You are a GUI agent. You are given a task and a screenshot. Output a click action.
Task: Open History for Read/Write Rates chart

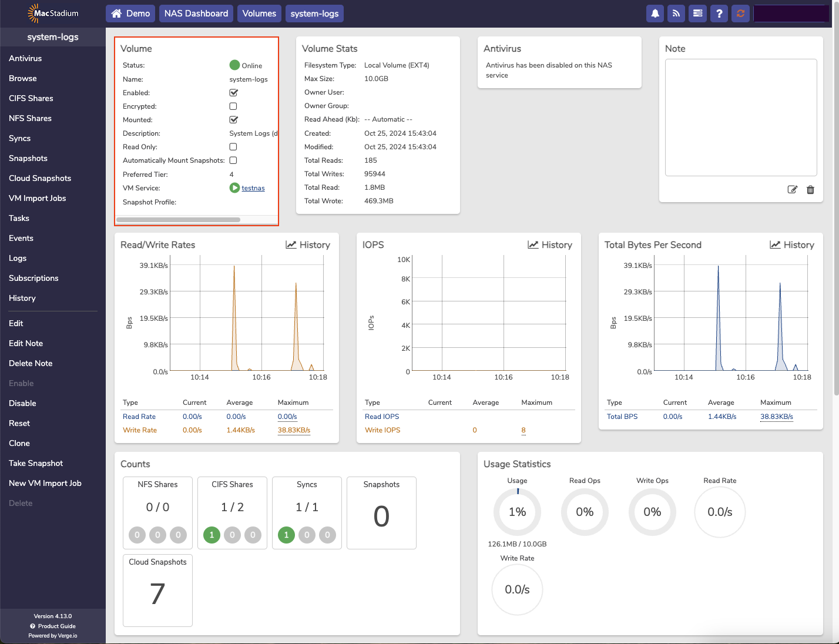tap(307, 244)
